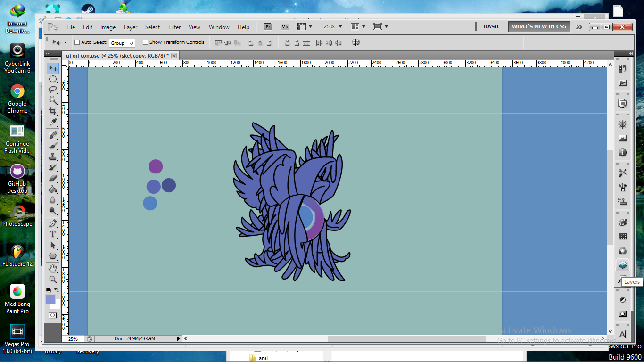Open the Filter menu
Viewport: 644px width, 362px height.
(x=174, y=27)
